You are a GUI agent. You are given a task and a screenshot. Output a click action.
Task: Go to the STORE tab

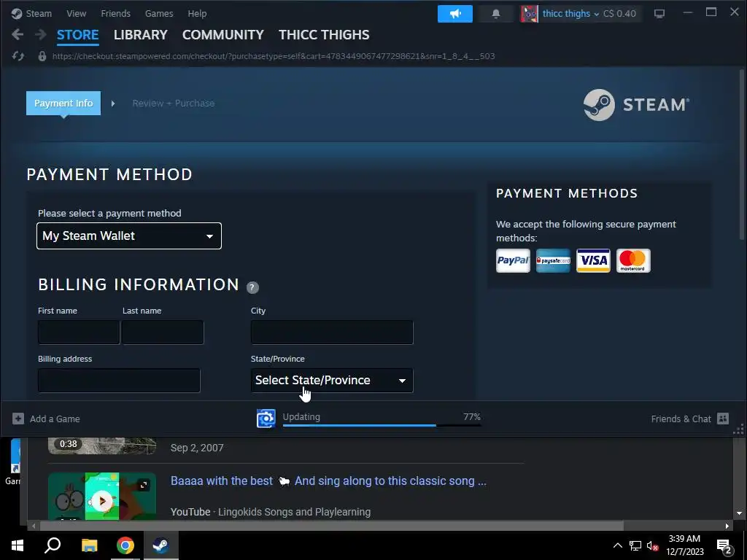77,35
